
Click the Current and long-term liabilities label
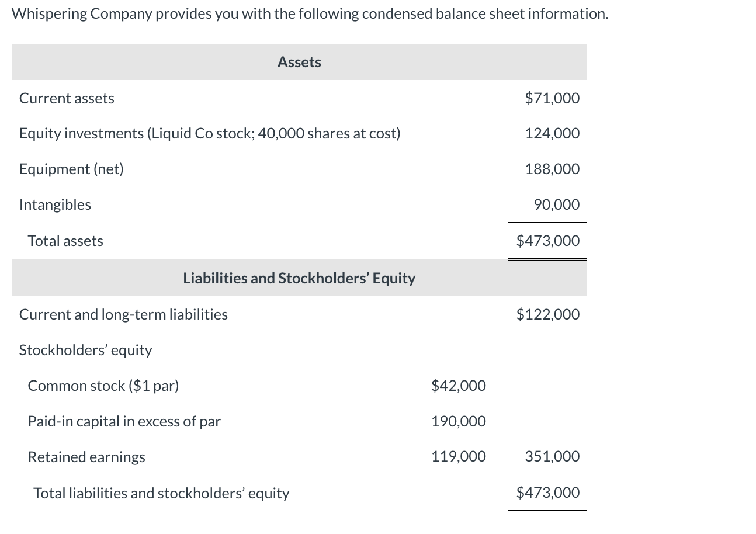pos(123,315)
